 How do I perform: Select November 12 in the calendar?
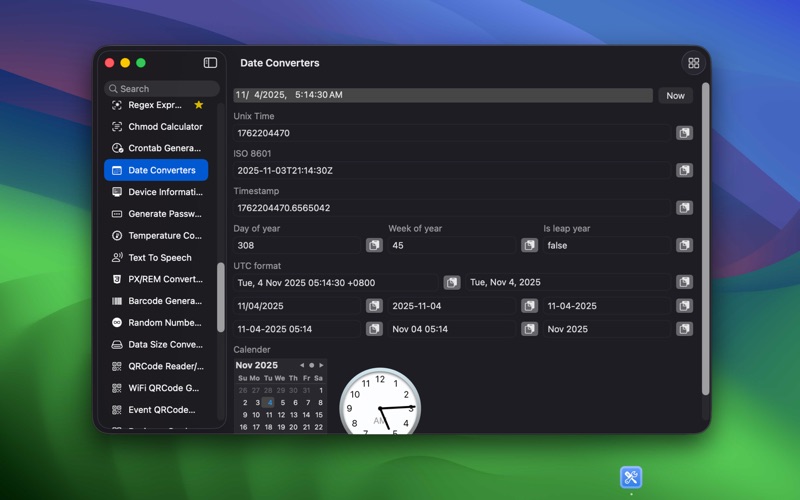(282, 415)
